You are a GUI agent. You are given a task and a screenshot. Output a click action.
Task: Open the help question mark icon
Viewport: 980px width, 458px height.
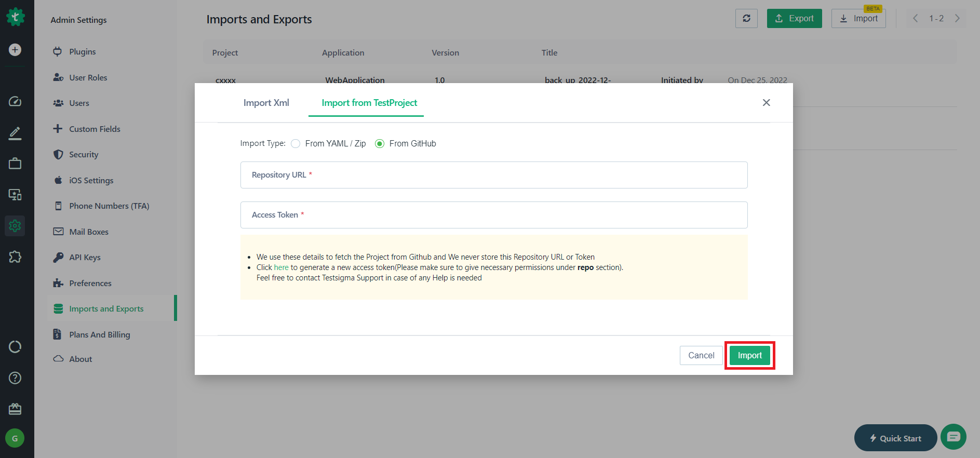click(x=15, y=378)
